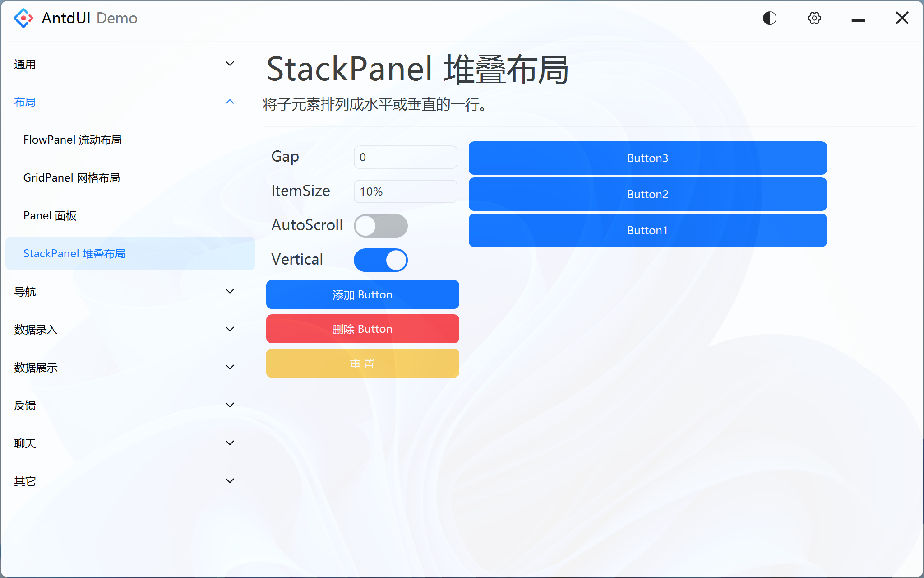The height and width of the screenshot is (578, 924).
Task: Click the AntdUI logo icon
Action: pyautogui.click(x=23, y=18)
